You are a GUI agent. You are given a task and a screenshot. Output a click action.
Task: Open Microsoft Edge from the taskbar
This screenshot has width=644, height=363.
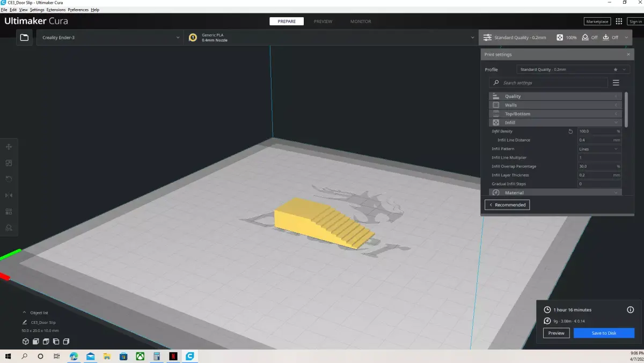[x=74, y=356]
